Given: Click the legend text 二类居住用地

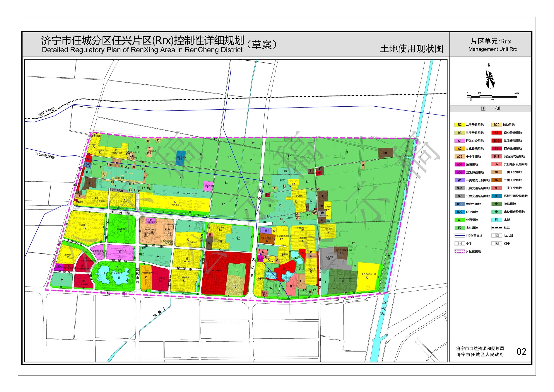Looking at the screenshot, I should (x=475, y=125).
